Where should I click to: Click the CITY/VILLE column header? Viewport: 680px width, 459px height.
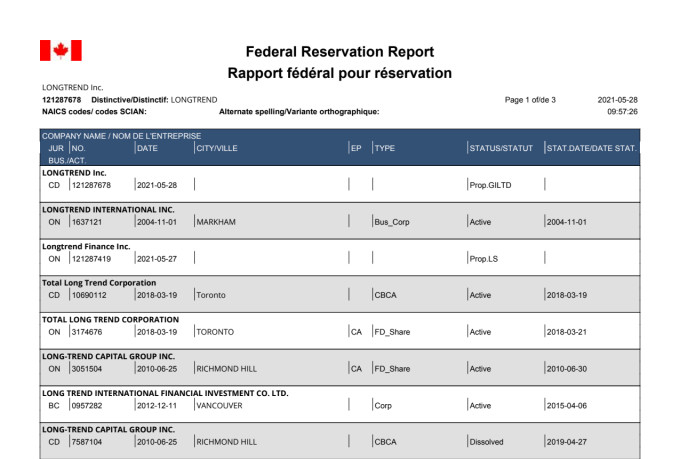217,148
